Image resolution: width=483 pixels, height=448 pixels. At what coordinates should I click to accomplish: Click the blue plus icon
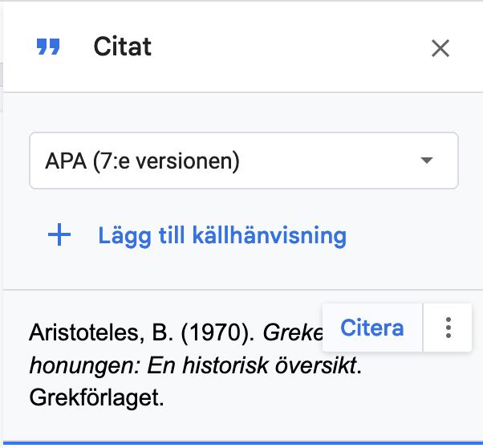tap(59, 235)
